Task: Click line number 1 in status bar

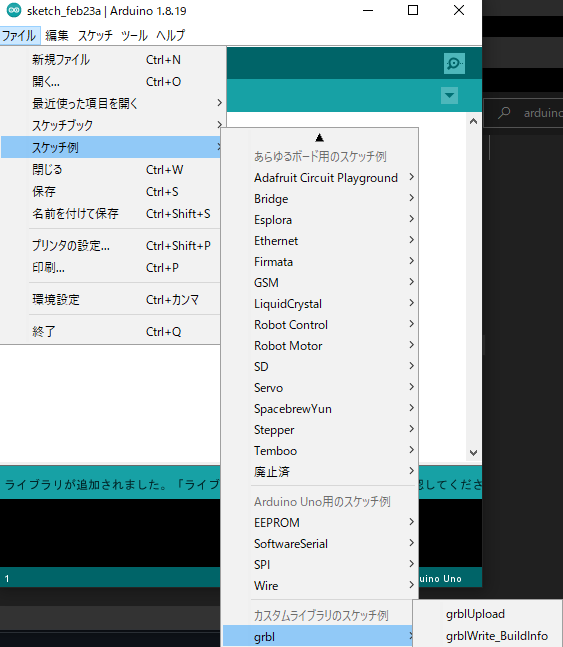Action: [x=7, y=579]
